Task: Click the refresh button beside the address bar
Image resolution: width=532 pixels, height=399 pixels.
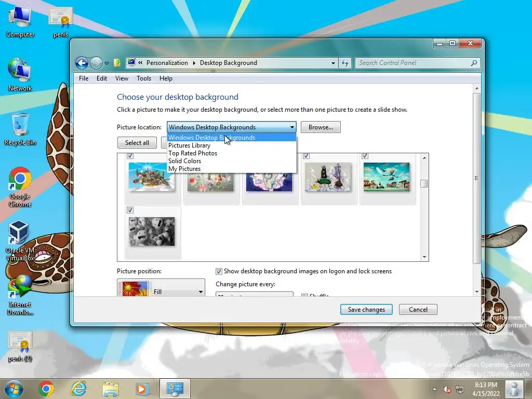Action: 345,63
